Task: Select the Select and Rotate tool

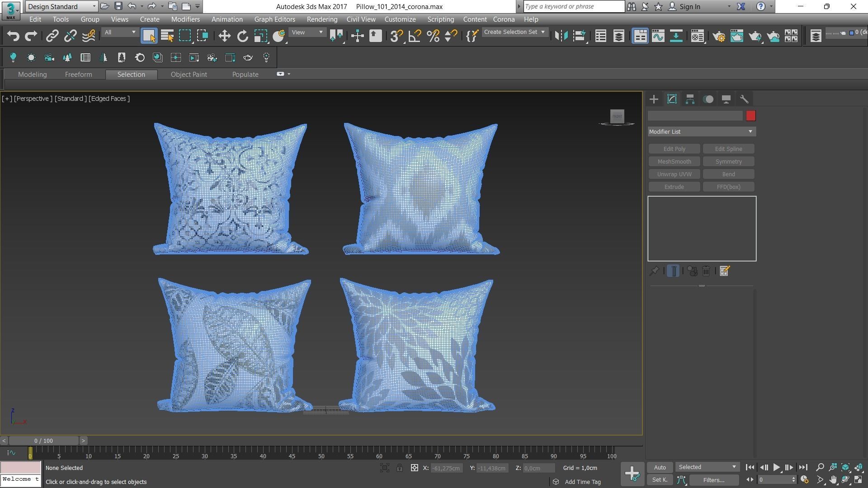Action: (x=243, y=36)
